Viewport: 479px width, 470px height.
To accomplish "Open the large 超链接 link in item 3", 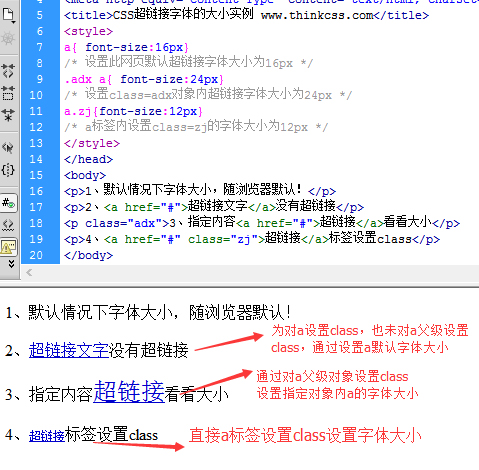I will point(129,391).
